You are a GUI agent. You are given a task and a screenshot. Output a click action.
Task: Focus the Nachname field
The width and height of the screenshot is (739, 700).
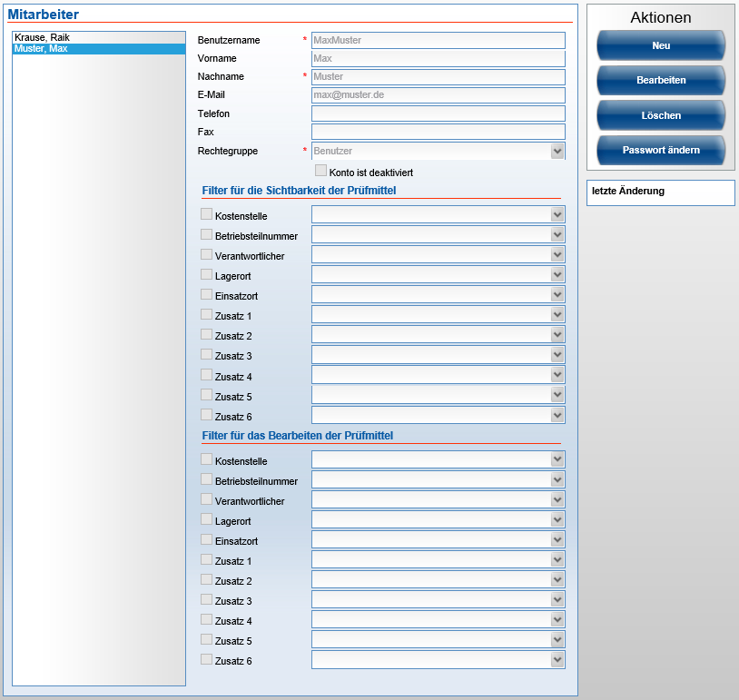(438, 77)
